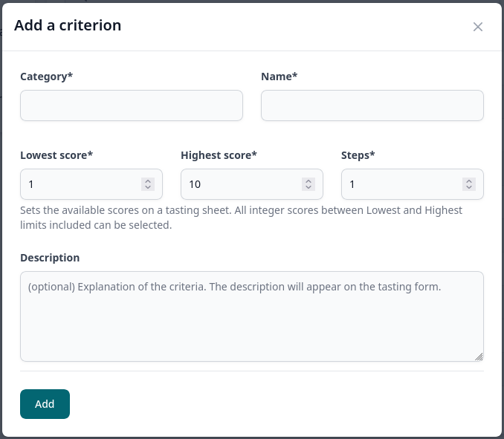The height and width of the screenshot is (439, 504).
Task: Click the Category text field
Action: click(x=132, y=105)
